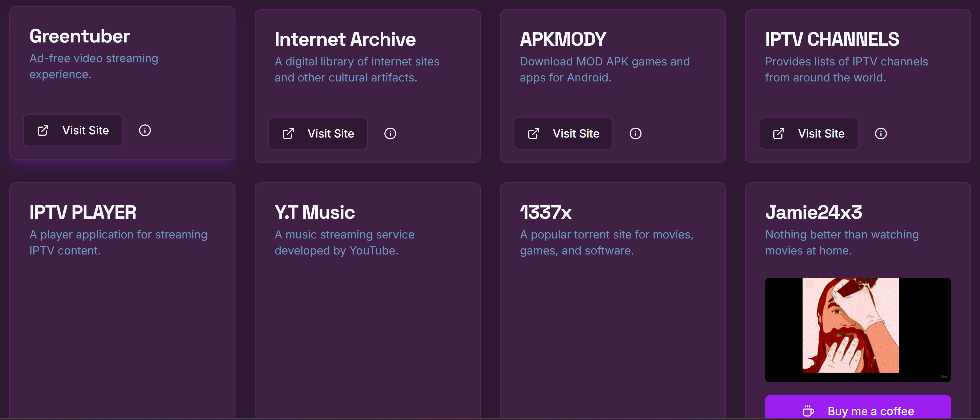Click external-link icon on IPTV CHANNELS button
This screenshot has height=420, width=980.
click(x=778, y=134)
